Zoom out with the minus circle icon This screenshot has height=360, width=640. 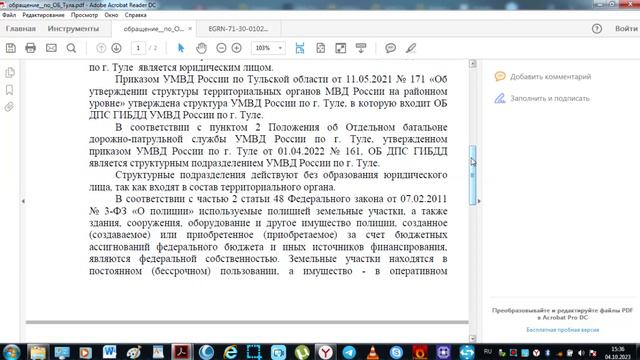pyautogui.click(x=221, y=48)
